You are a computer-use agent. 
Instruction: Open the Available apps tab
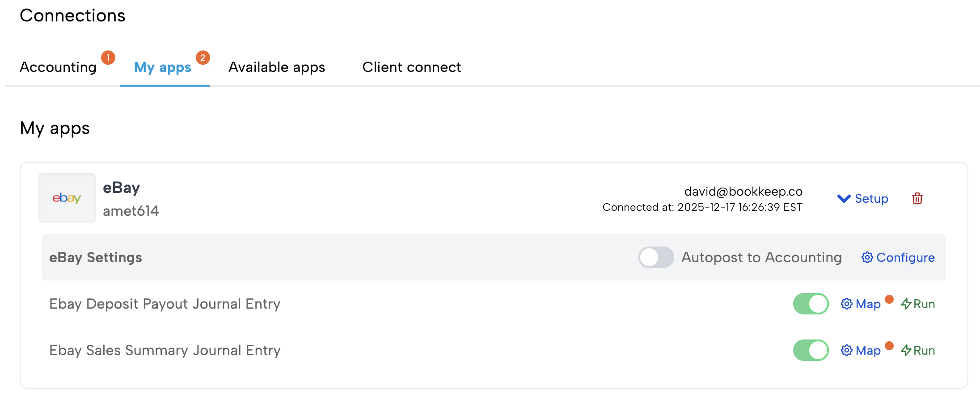277,67
